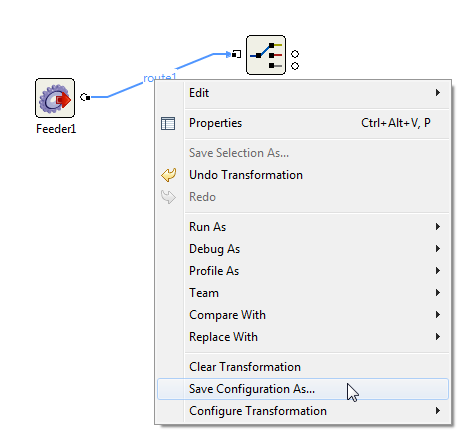Select the route selector node icon
Image resolution: width=458 pixels, height=432 pixels.
pos(266,55)
